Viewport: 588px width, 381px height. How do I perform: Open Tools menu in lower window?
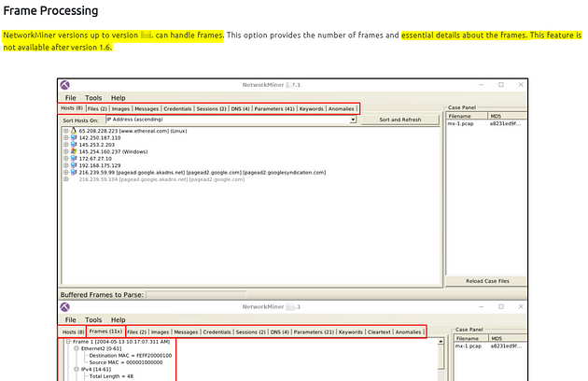click(93, 319)
